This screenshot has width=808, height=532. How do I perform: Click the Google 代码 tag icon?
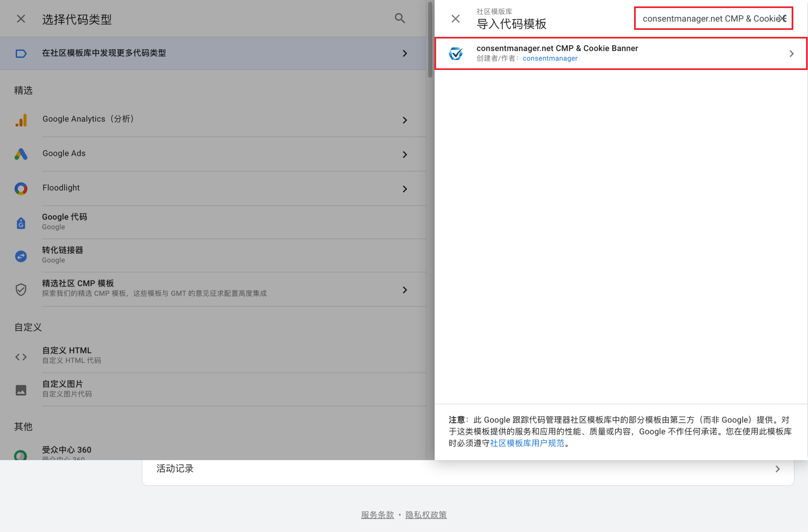[21, 223]
